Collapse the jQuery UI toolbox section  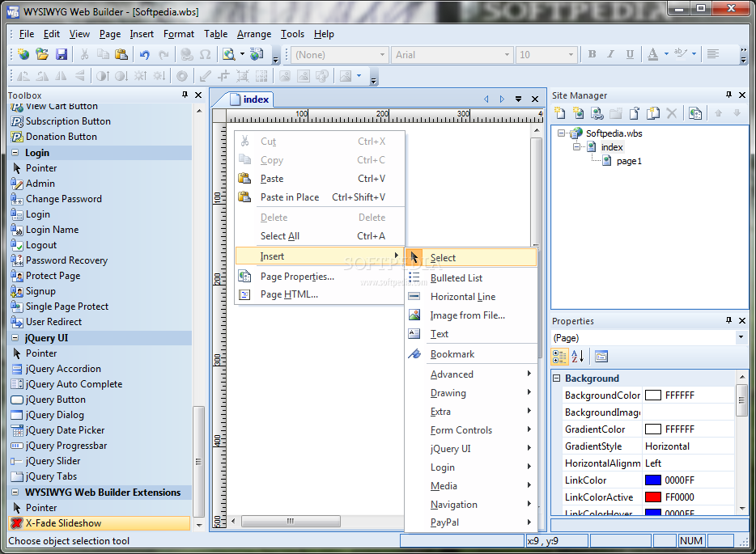pyautogui.click(x=15, y=338)
